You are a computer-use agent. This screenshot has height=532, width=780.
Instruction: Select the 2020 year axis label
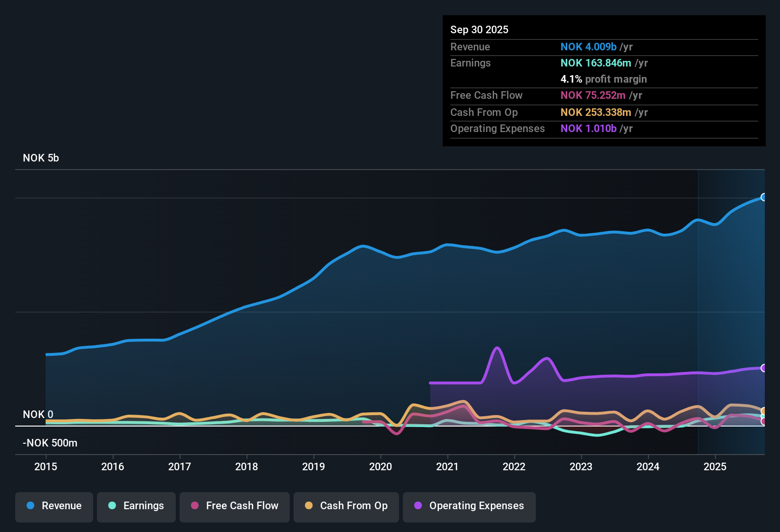380,467
